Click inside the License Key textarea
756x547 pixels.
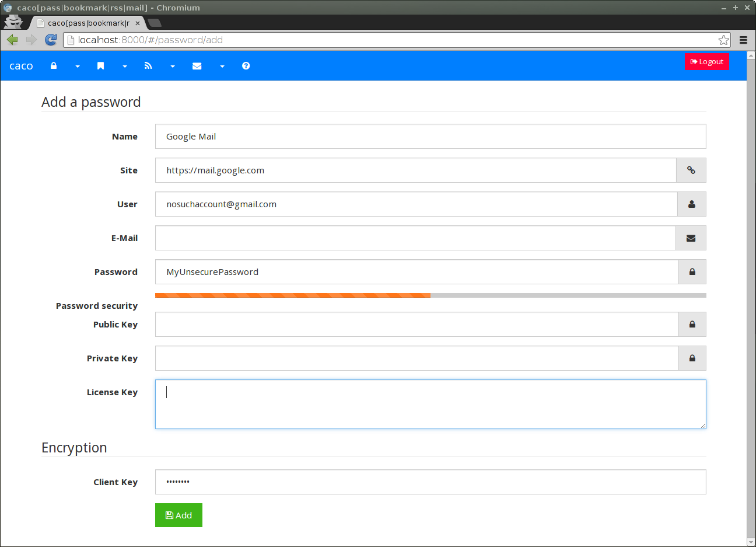pos(430,404)
